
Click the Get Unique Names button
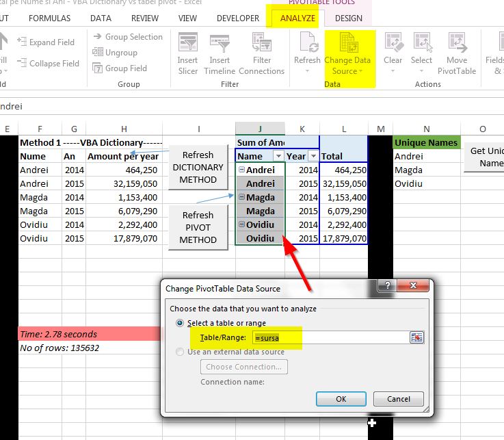coord(483,157)
